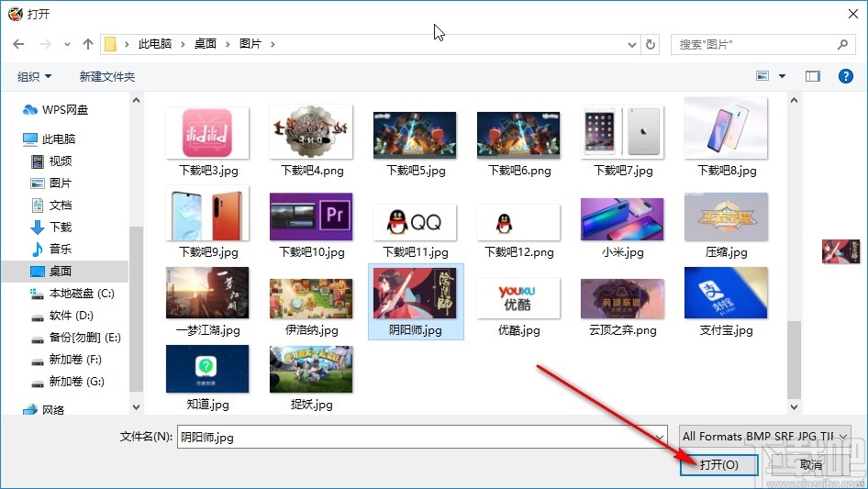This screenshot has width=868, height=489.
Task: Select the 小米.jpg file
Action: (623, 228)
